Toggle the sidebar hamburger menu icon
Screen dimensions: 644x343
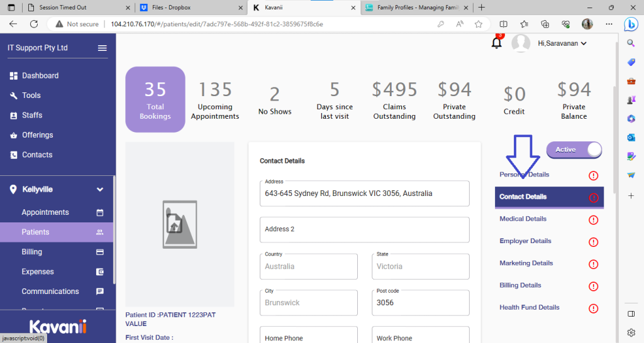point(102,48)
